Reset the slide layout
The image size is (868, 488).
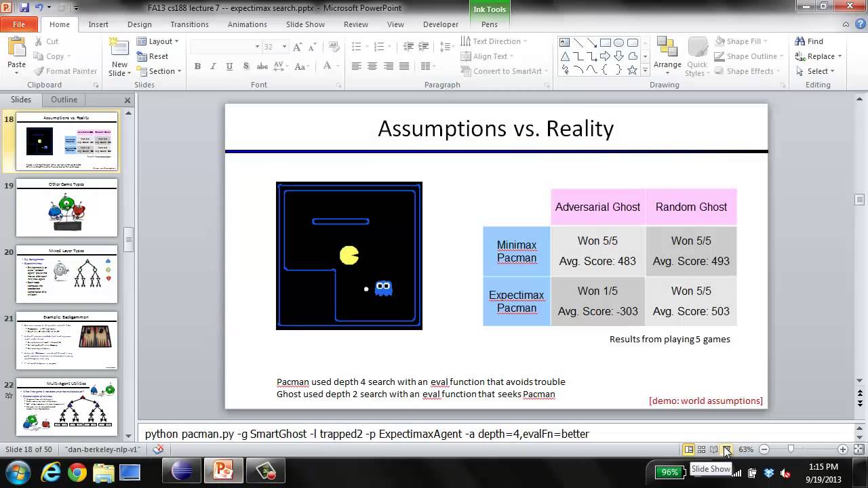tap(153, 56)
